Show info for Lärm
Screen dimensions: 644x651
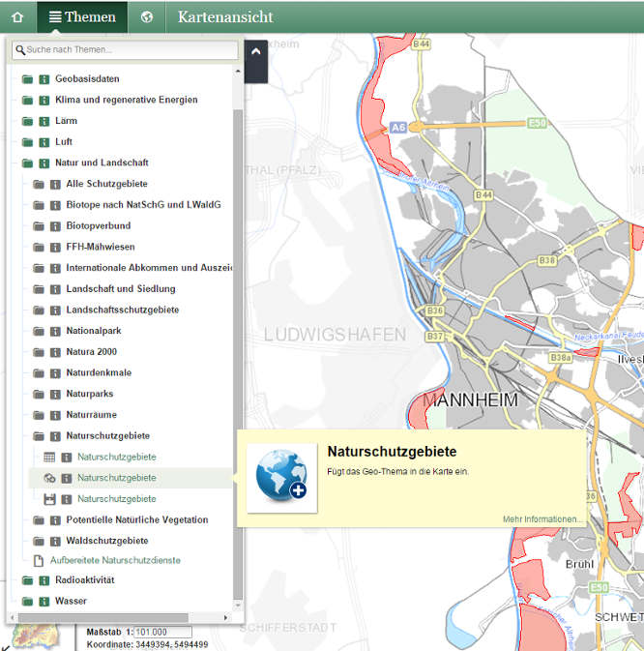point(44,121)
